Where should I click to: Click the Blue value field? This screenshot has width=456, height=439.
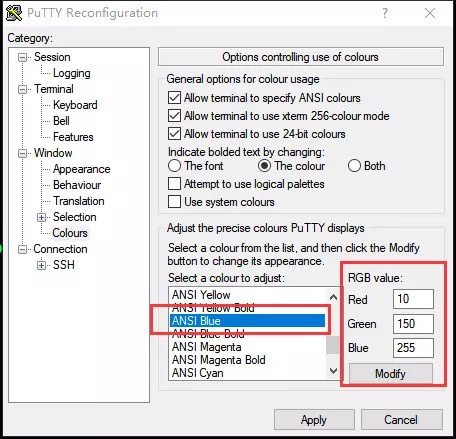[413, 348]
